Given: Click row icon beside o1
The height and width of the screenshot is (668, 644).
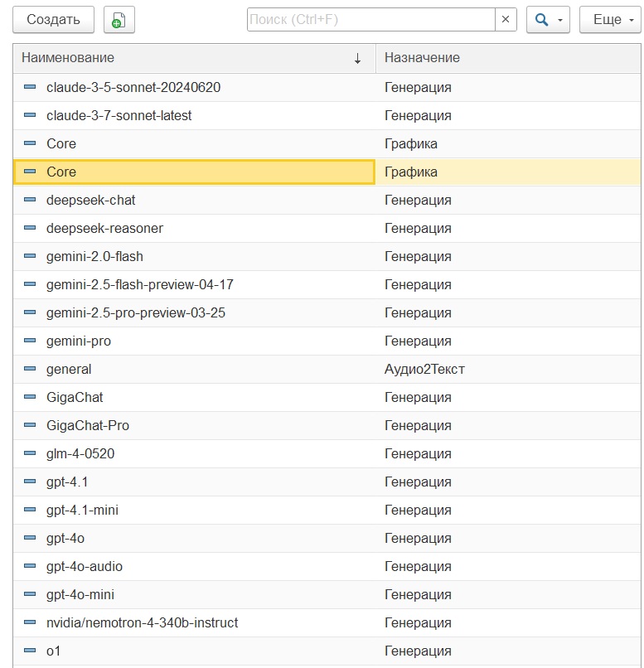Looking at the screenshot, I should [x=30, y=650].
